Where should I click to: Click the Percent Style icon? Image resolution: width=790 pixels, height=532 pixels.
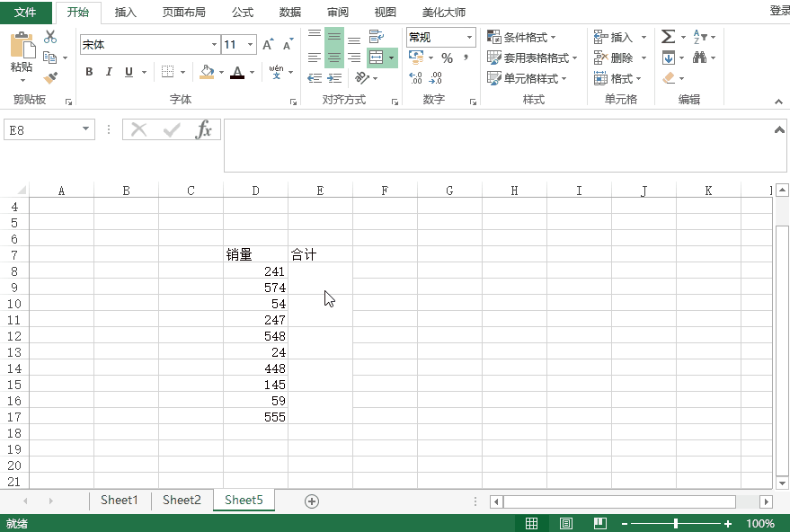(447, 58)
